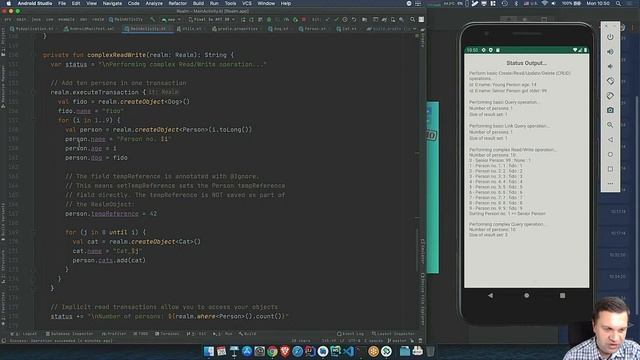
Task: Open the 'app' run configuration dropdown
Action: click(171, 19)
